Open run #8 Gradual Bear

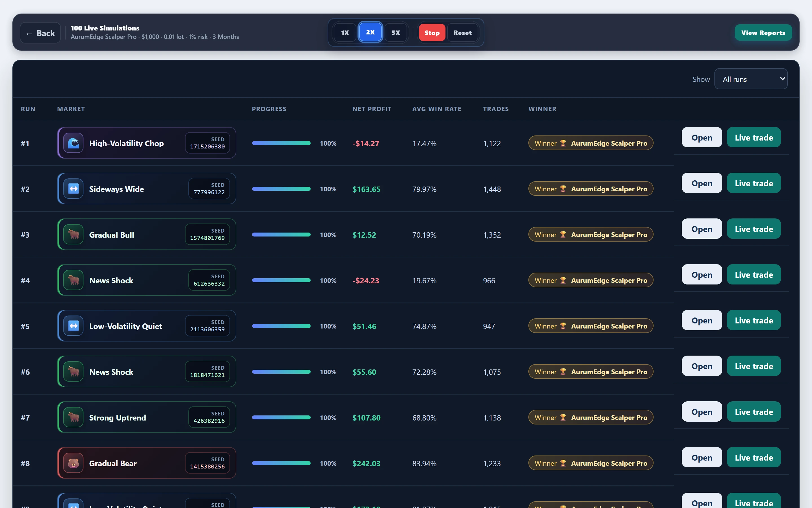point(701,457)
